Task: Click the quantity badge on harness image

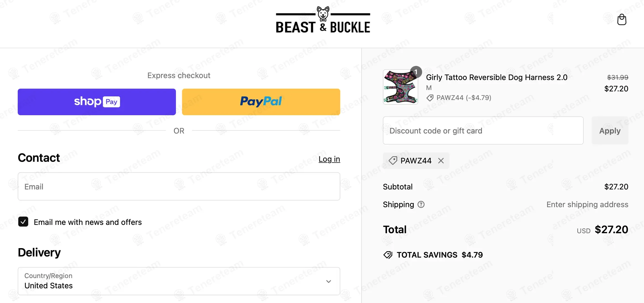Action: pyautogui.click(x=416, y=72)
